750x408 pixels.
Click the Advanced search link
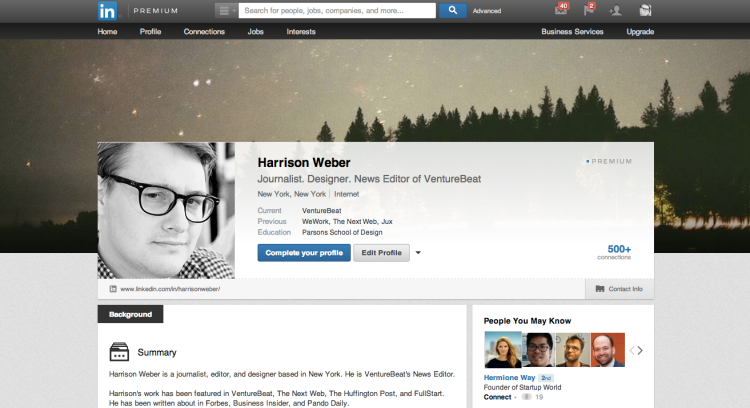[487, 11]
